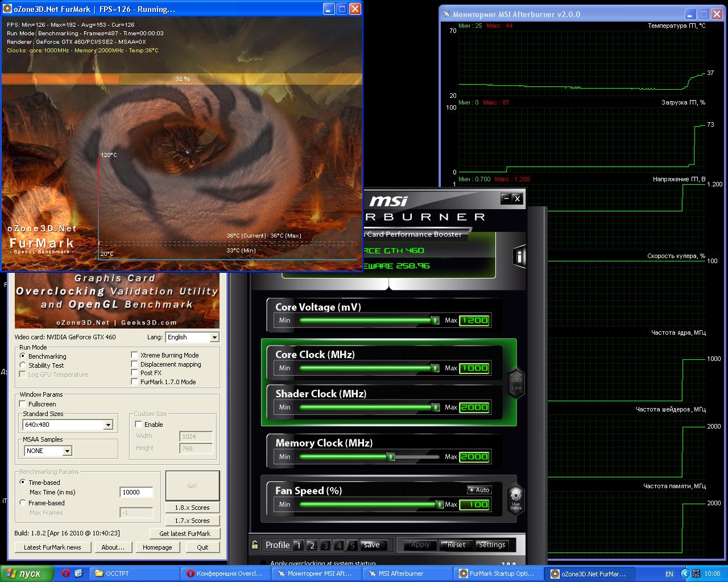Click the Core Voltage value box 1200
Image resolution: width=728 pixels, height=582 pixels.
[474, 321]
